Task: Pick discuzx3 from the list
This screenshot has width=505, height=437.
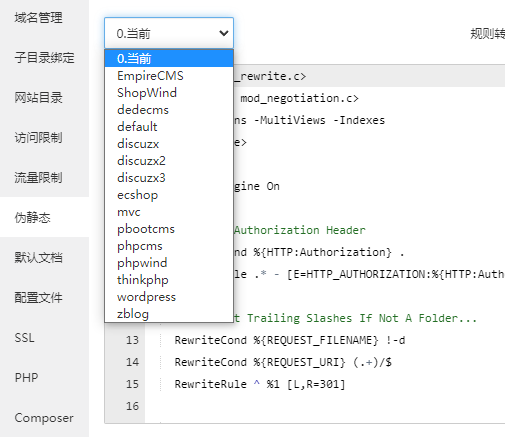Action: point(169,178)
